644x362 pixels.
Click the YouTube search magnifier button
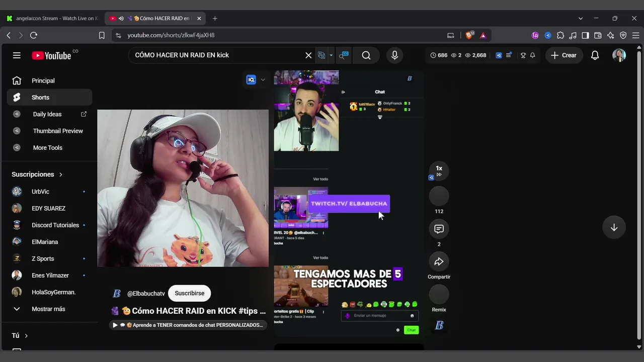366,55
